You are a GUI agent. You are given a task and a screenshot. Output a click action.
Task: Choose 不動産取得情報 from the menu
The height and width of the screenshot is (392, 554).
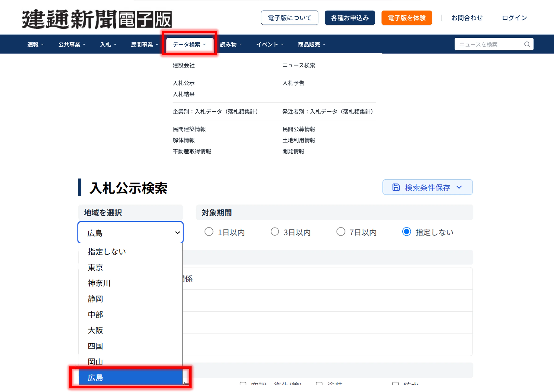pyautogui.click(x=192, y=151)
